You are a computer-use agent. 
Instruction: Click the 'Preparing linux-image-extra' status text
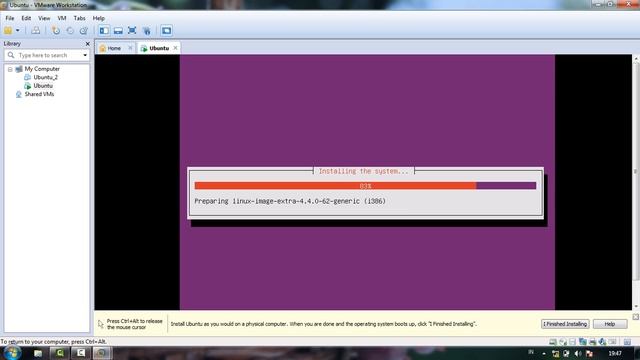pos(290,201)
